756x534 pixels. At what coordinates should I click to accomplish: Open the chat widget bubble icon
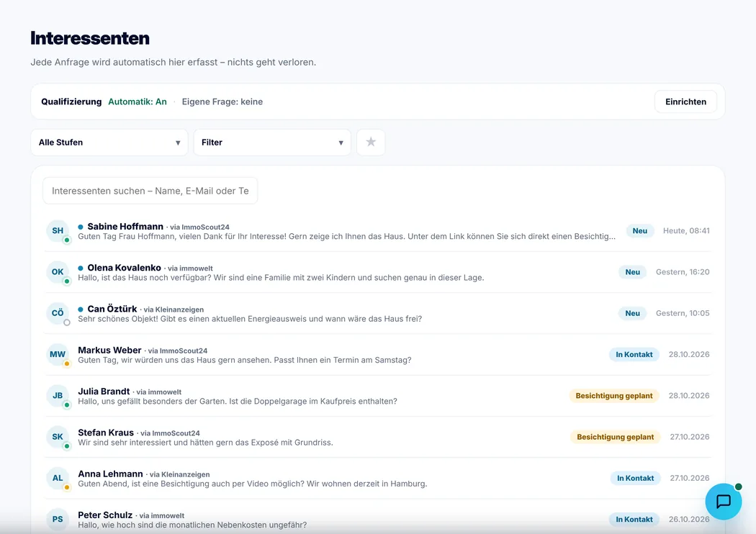723,501
